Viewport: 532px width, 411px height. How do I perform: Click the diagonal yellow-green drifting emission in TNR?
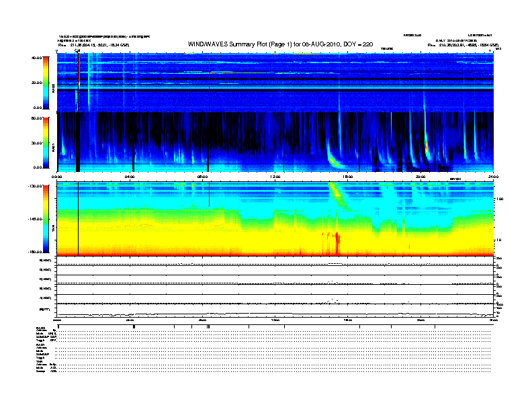[x=339, y=195]
